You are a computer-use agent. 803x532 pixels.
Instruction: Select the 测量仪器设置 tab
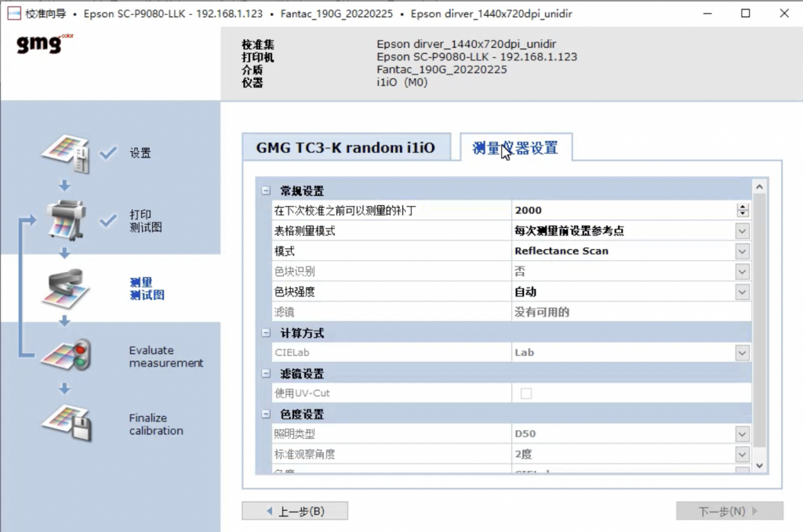point(516,147)
